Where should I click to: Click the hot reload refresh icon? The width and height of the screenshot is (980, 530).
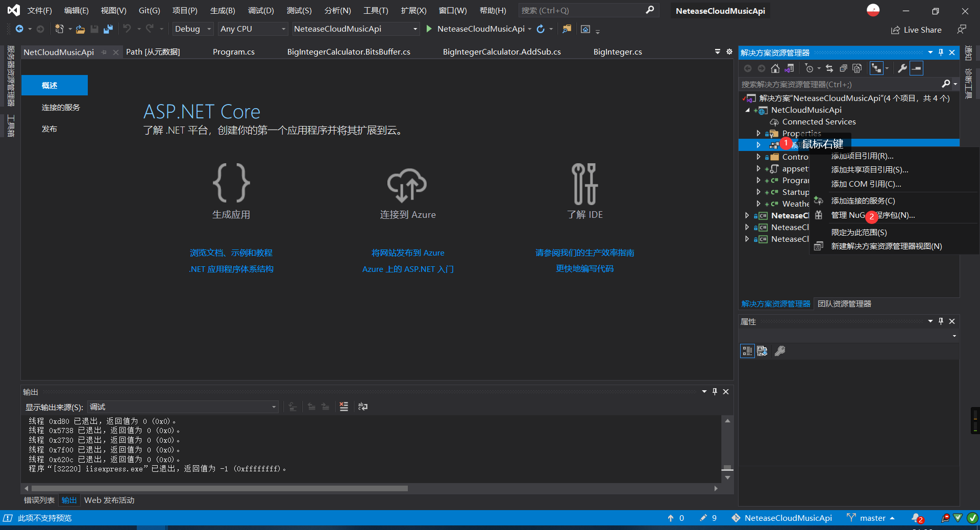(541, 29)
